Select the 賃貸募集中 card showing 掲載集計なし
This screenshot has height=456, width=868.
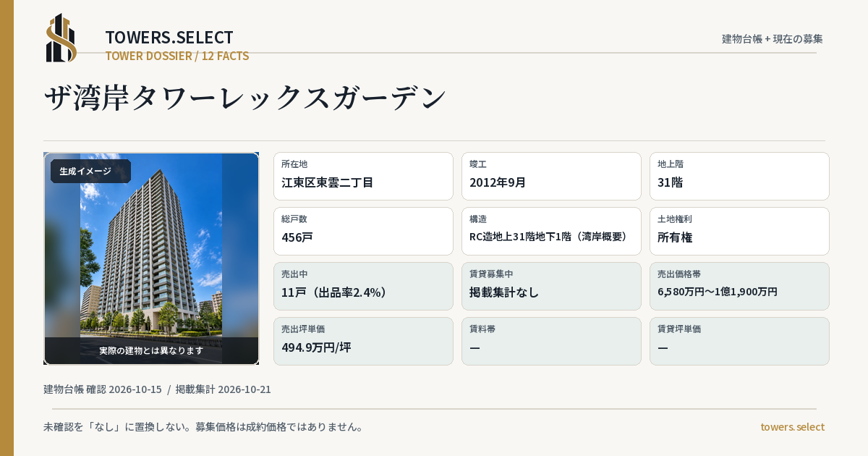(551, 286)
